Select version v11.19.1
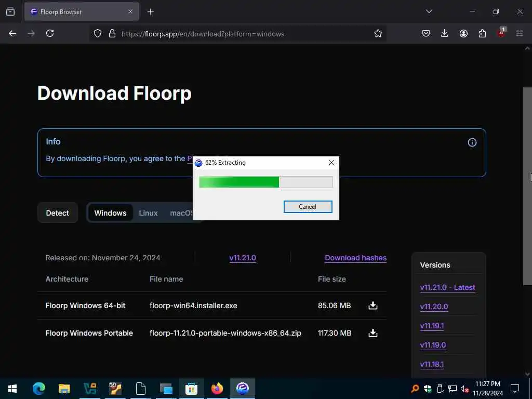The width and height of the screenshot is (532, 399). point(432,326)
